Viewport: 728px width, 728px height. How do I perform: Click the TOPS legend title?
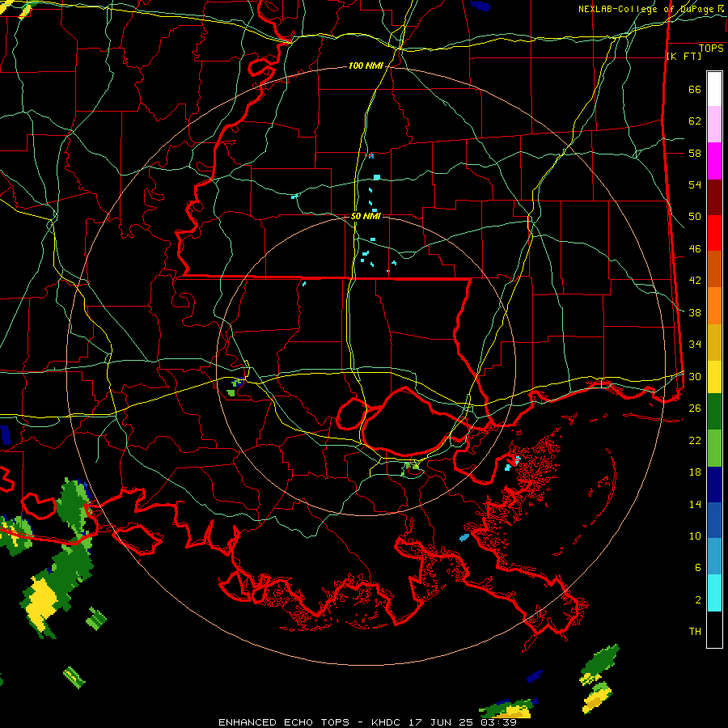click(711, 49)
